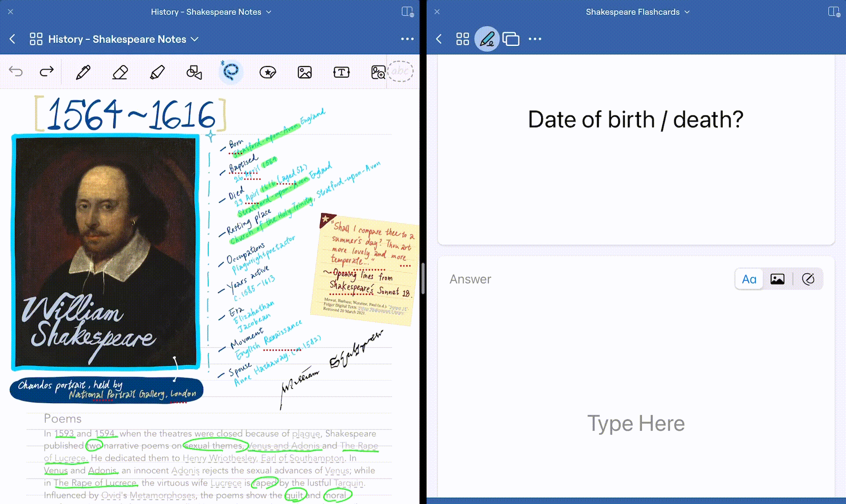Viewport: 846px width, 504px height.
Task: Click the Henry Wriothesley, Earl of Southampton text
Action: click(x=263, y=458)
